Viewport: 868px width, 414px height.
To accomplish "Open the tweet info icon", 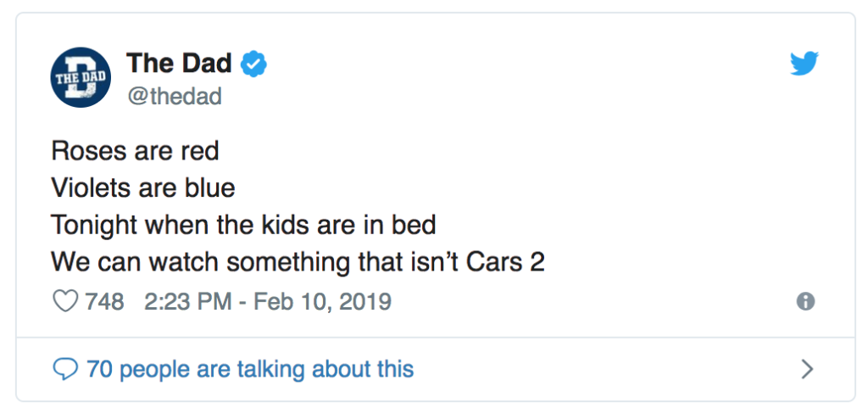I will (x=805, y=301).
